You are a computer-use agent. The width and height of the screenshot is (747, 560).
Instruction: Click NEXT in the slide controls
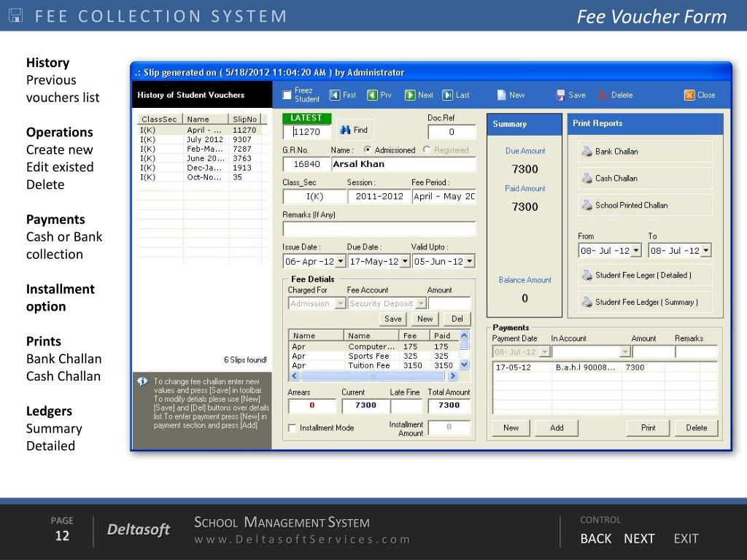639,539
